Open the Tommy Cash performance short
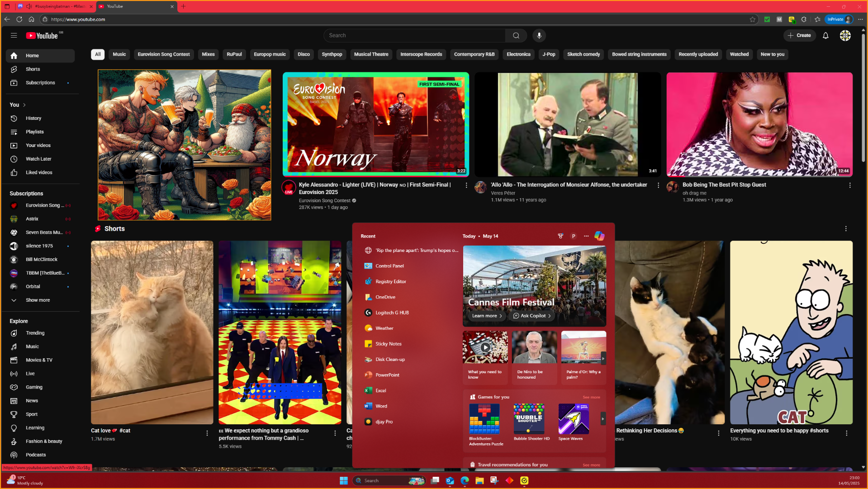The width and height of the screenshot is (868, 489). pyautogui.click(x=280, y=332)
